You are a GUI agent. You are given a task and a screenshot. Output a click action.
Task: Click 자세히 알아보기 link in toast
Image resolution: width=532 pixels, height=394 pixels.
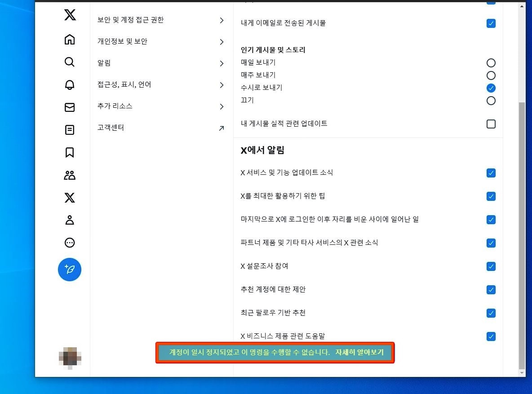coord(359,352)
